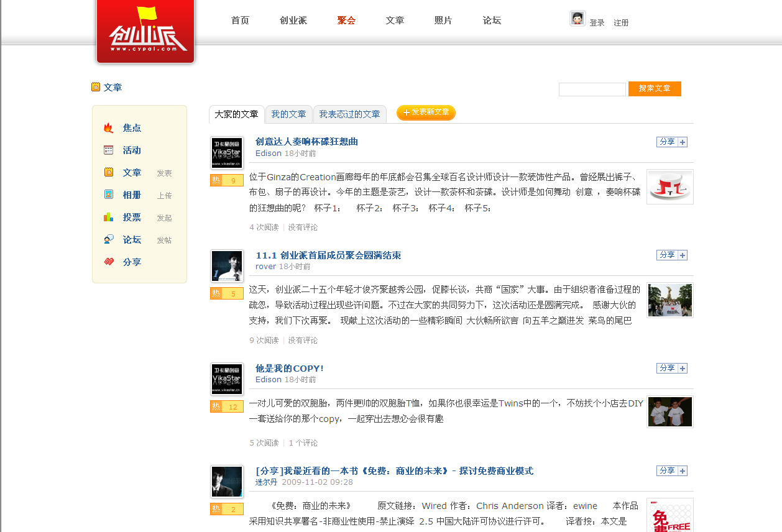Open 论坛 in top navigation
The width and height of the screenshot is (782, 532).
492,21
